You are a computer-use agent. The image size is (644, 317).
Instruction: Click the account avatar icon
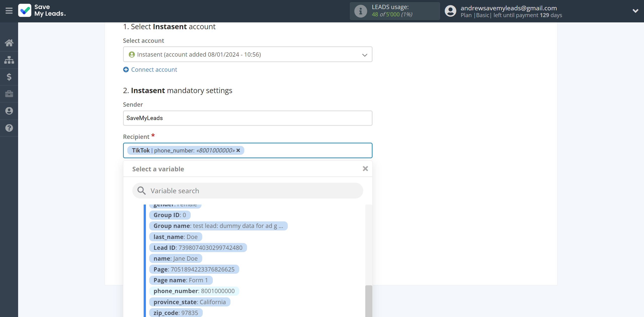point(450,11)
